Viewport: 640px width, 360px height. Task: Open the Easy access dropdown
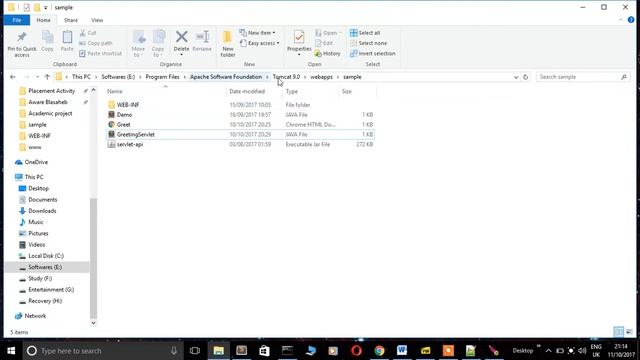coord(260,43)
